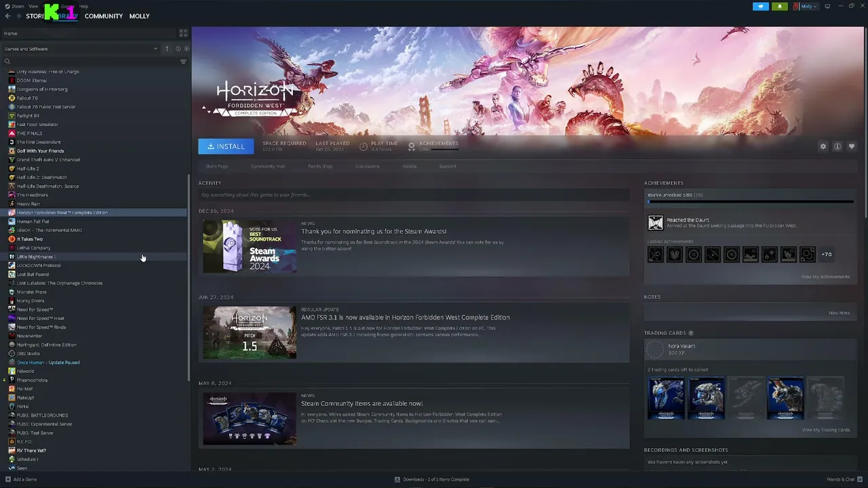Image resolution: width=868 pixels, height=488 pixels.
Task: Toggle the recent-activity clock filter
Action: [x=178, y=49]
